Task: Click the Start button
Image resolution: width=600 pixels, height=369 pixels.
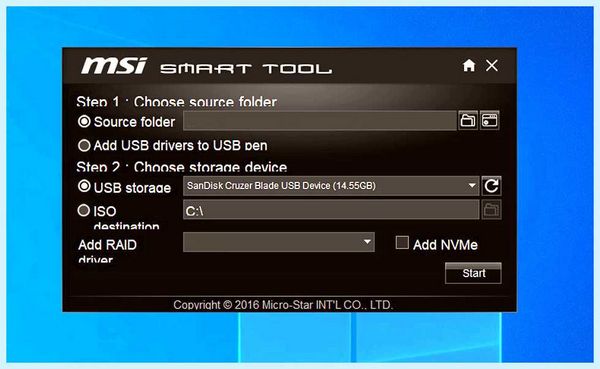Action: pos(473,273)
